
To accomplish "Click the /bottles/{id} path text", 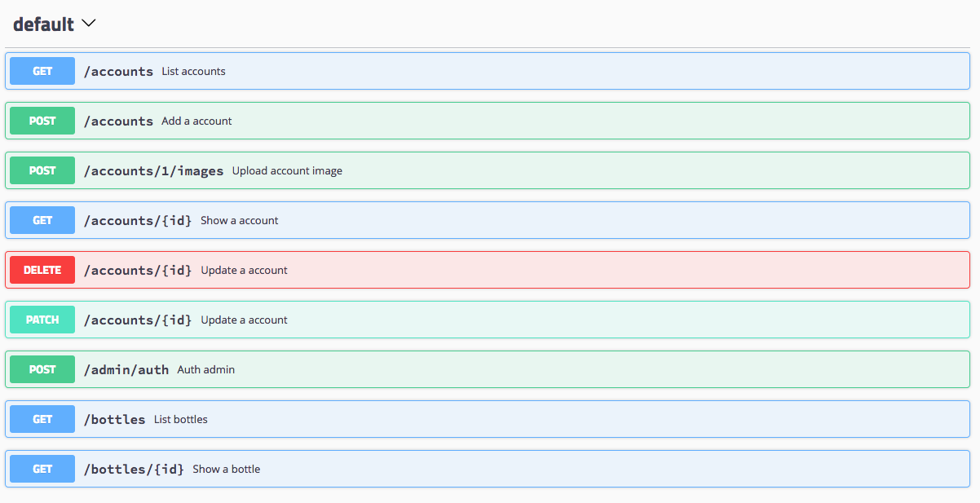I will [134, 470].
